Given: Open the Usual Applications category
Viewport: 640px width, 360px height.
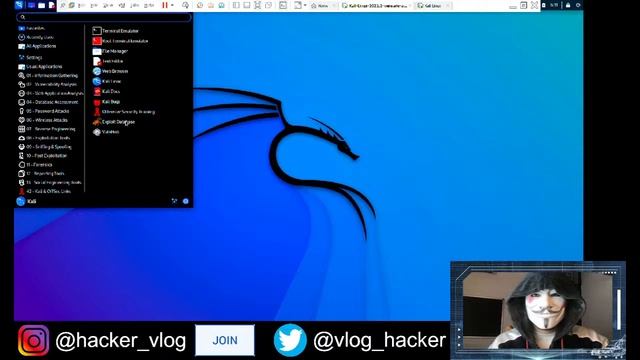Looking at the screenshot, I should click(40, 67).
